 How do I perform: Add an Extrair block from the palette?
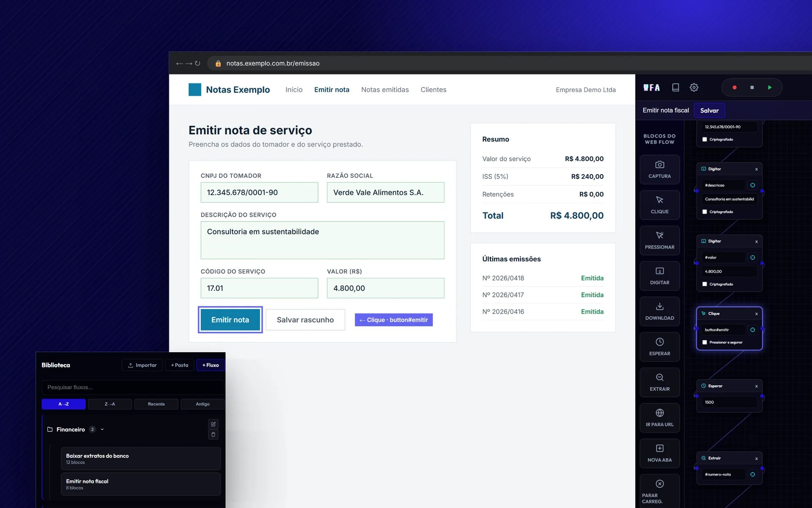(659, 382)
